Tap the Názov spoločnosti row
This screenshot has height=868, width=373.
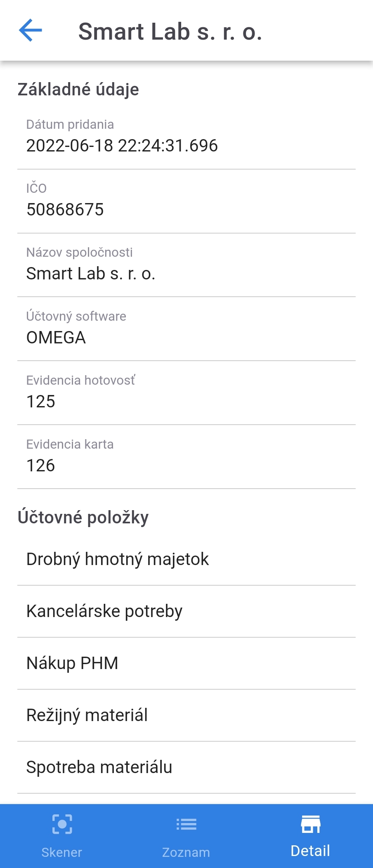tap(186, 265)
